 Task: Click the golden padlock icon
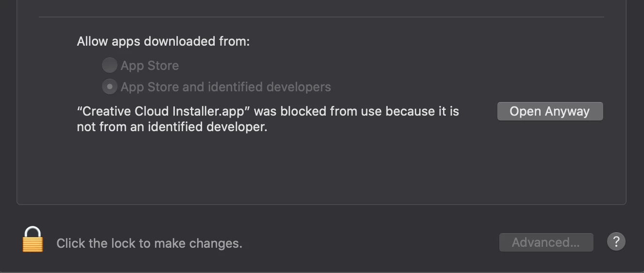tap(33, 239)
